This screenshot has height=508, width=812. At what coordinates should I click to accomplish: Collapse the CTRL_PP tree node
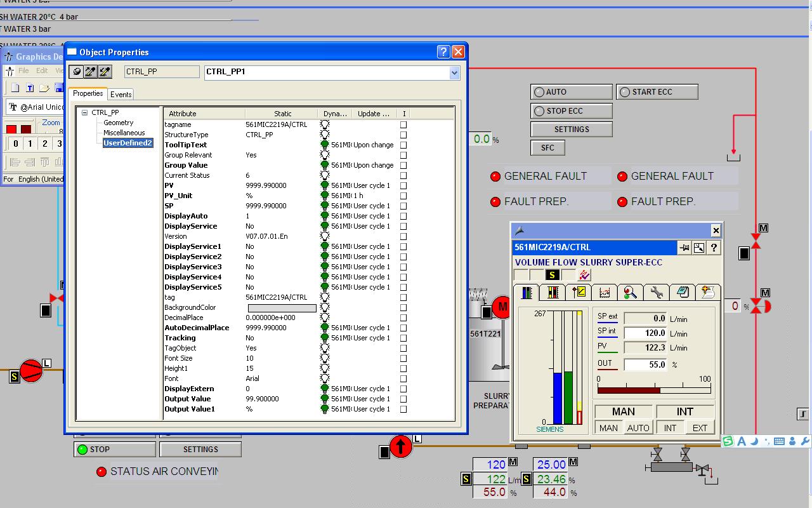[84, 113]
